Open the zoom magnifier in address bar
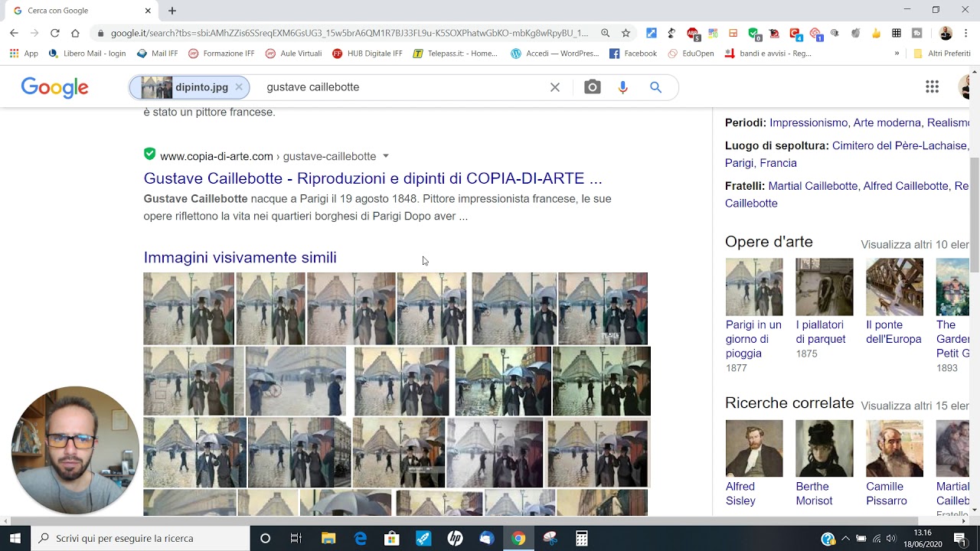The width and height of the screenshot is (980, 551). tap(606, 33)
